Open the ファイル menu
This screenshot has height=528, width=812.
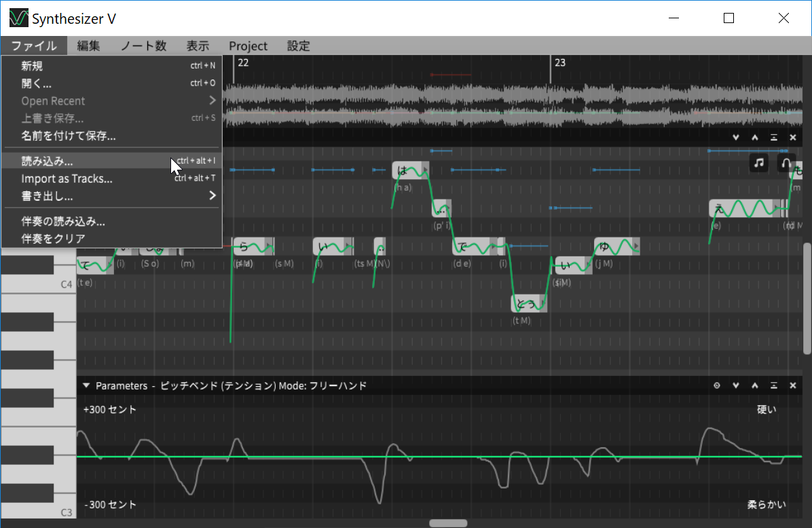tap(34, 45)
